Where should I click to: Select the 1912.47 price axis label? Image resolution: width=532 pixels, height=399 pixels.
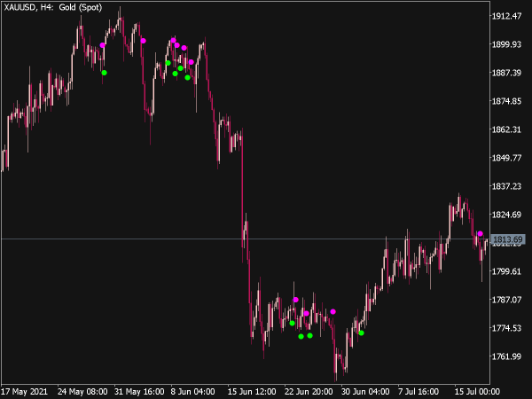pyautogui.click(x=506, y=16)
